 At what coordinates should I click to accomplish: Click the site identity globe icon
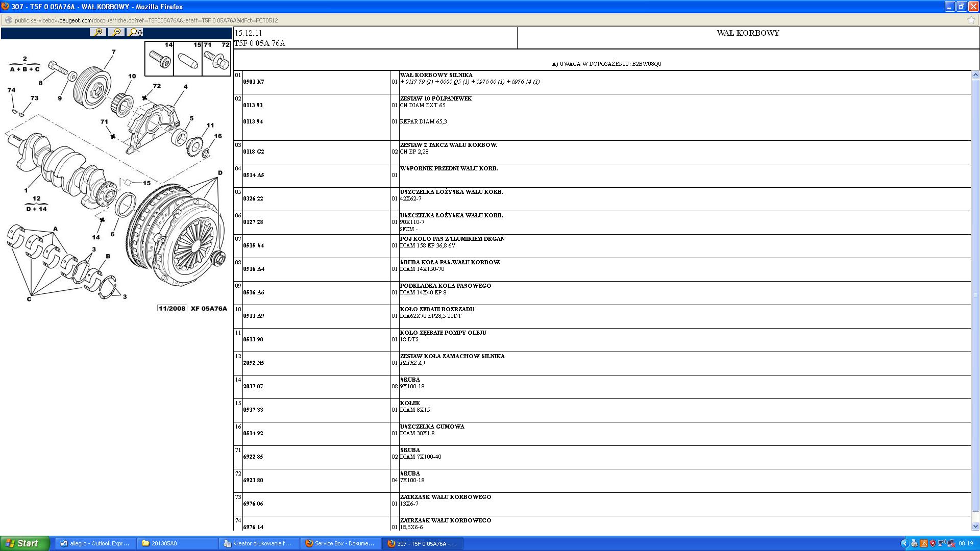click(8, 20)
